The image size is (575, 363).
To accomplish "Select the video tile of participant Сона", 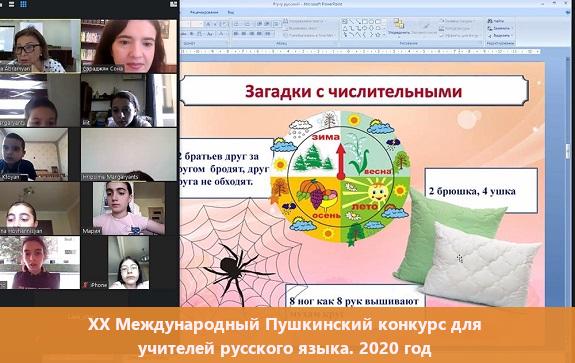I will pos(129,46).
